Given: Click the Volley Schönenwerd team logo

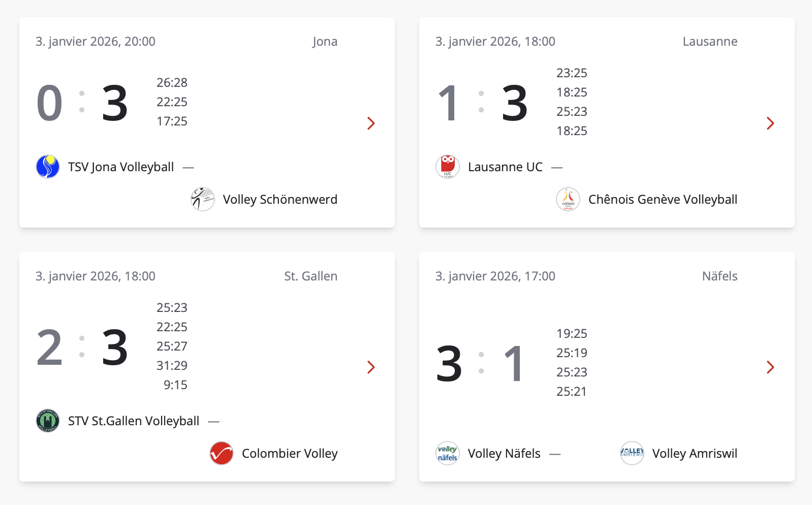Looking at the screenshot, I should pos(203,199).
